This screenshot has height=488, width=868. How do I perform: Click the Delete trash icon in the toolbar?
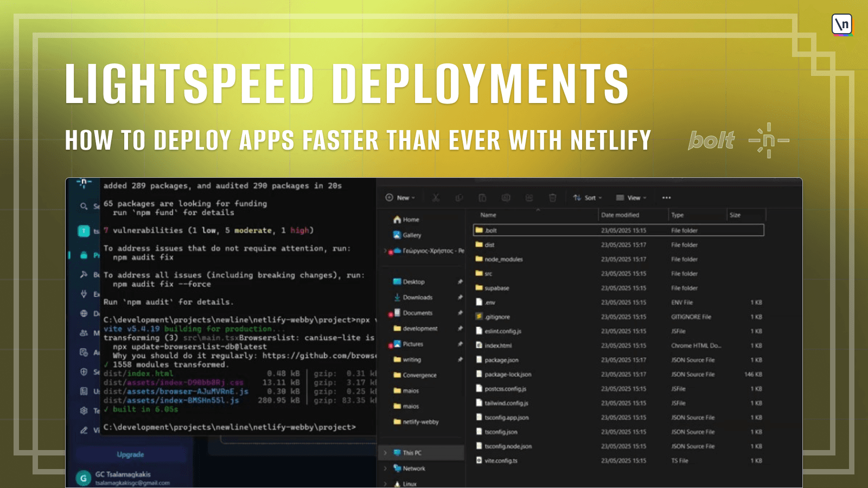pyautogui.click(x=552, y=198)
